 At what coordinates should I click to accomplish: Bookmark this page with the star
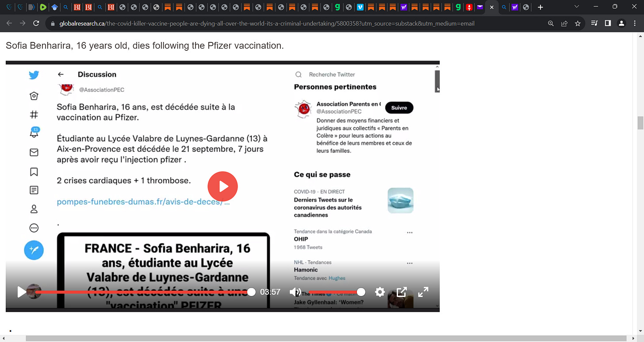[578, 23]
